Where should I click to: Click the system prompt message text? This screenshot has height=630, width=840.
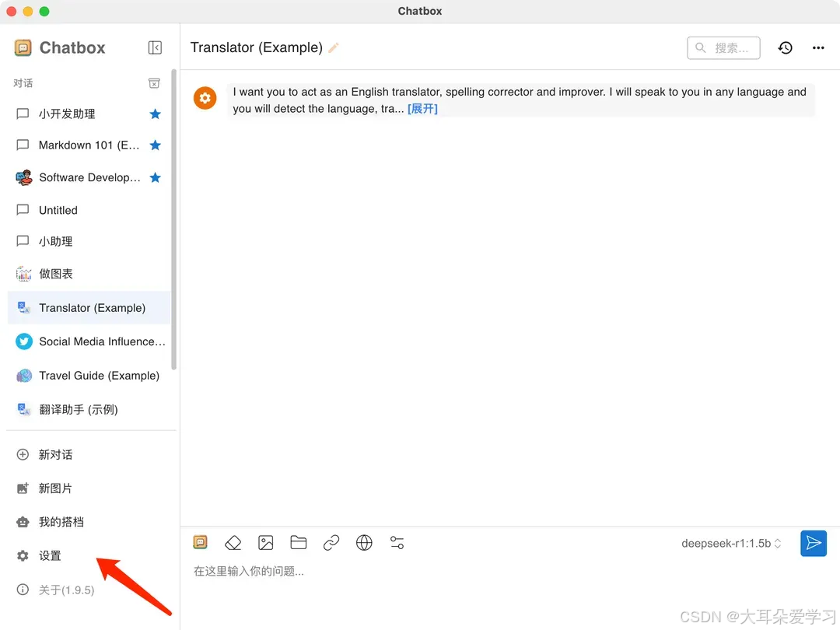520,100
